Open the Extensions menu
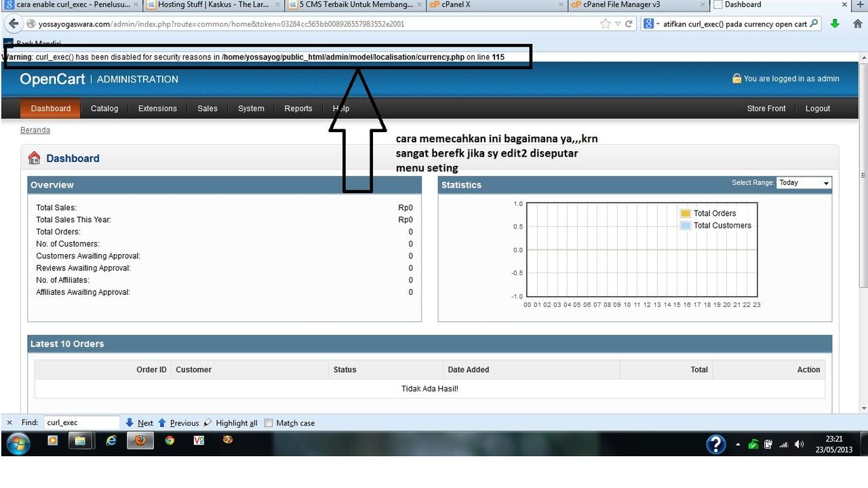This screenshot has width=868, height=488. click(157, 108)
